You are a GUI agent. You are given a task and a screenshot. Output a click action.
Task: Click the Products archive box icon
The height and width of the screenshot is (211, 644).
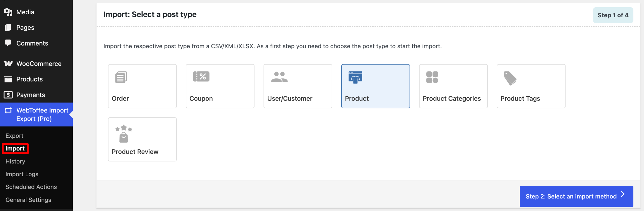[x=8, y=79]
